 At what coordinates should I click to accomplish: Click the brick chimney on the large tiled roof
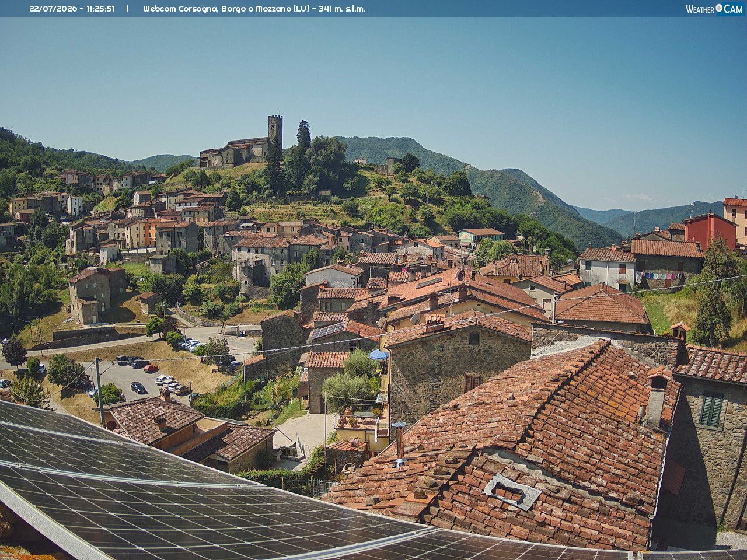click(x=657, y=398)
